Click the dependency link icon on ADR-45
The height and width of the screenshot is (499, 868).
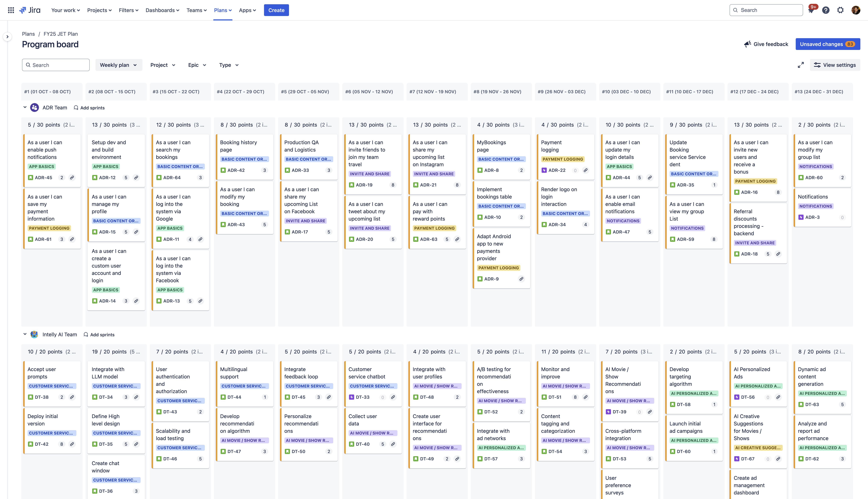[x=72, y=178]
